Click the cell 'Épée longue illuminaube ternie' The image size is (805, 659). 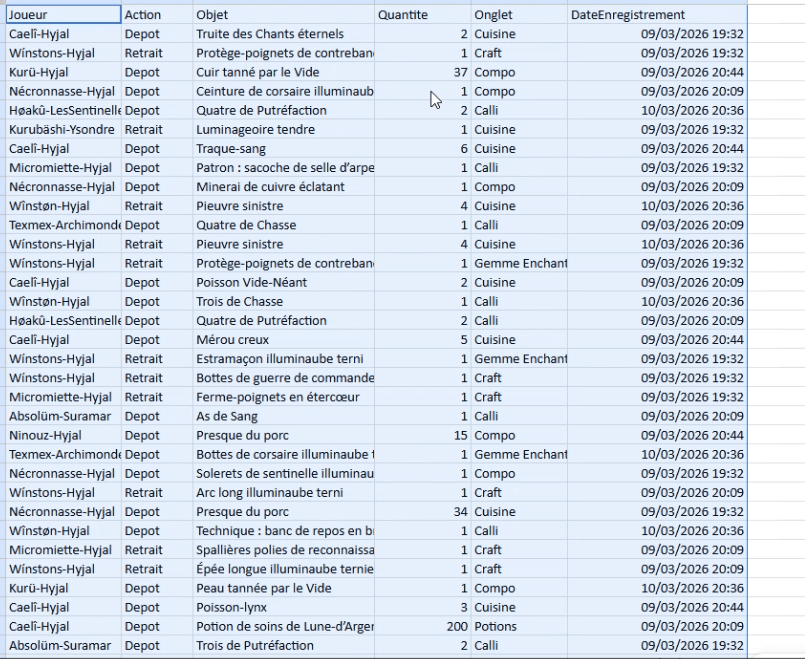(284, 569)
